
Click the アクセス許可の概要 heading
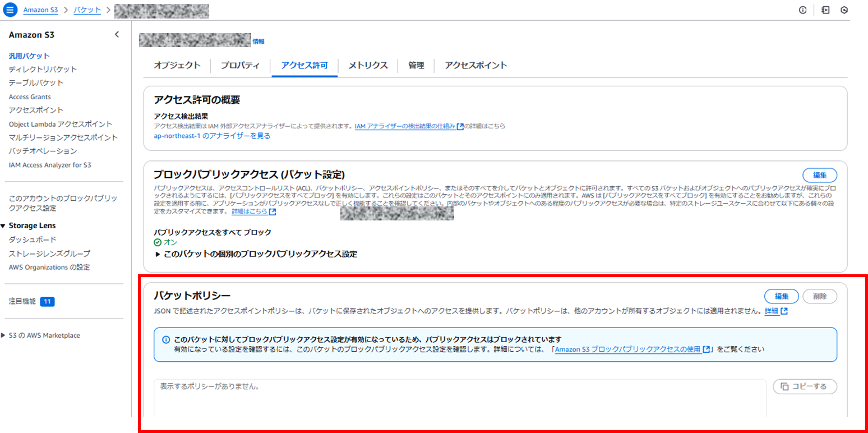197,100
